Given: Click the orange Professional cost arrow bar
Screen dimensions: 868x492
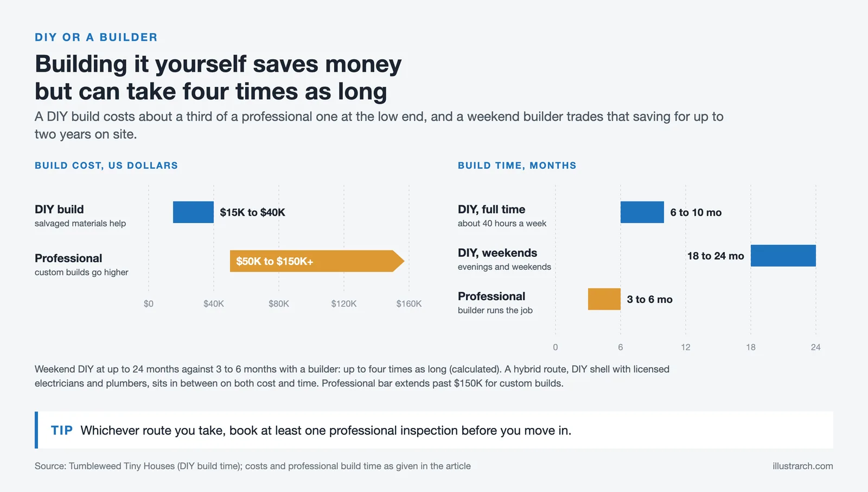Looking at the screenshot, I should pyautogui.click(x=317, y=261).
